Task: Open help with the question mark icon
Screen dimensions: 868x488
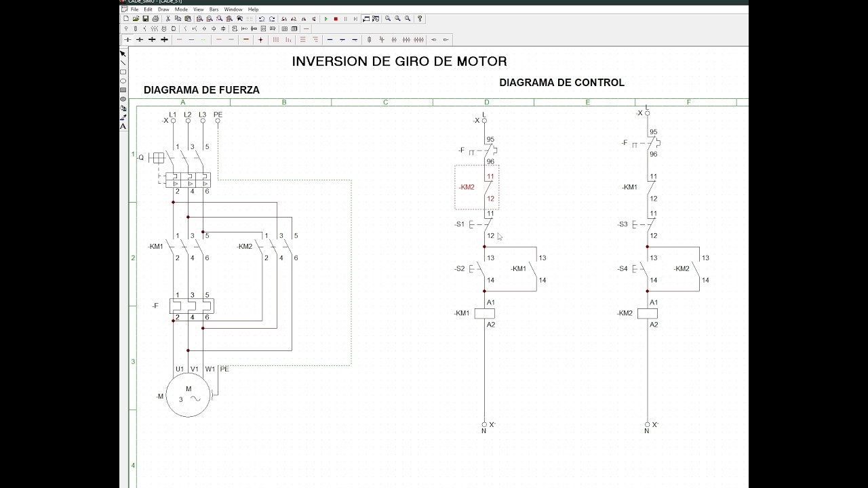Action: 420,19
